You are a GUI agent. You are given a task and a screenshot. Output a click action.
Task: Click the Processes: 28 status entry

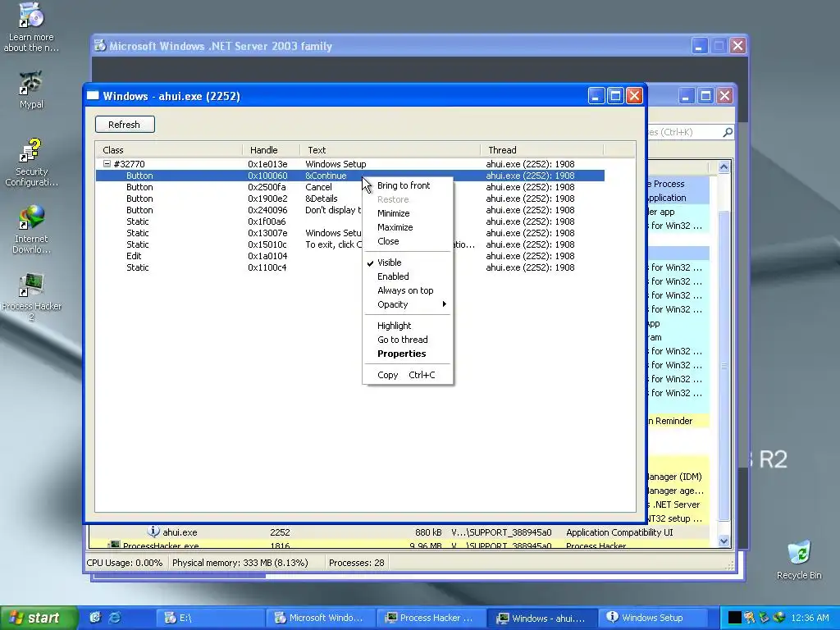(356, 563)
